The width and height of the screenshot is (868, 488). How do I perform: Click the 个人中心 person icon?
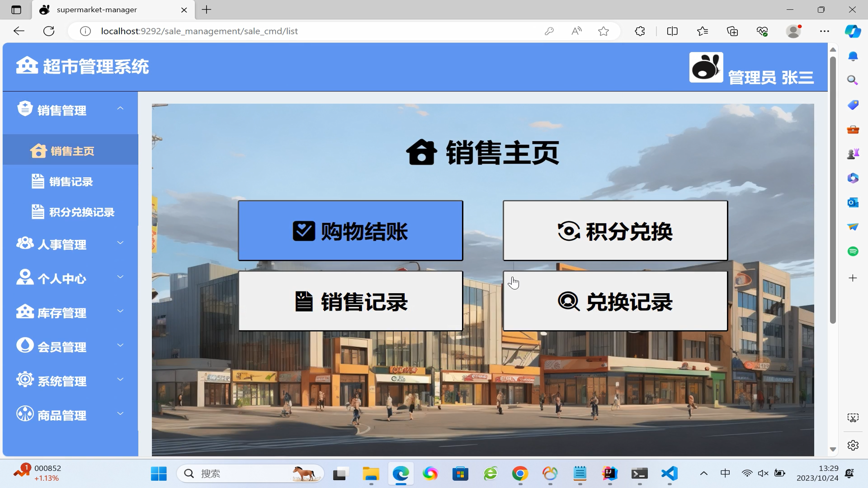pos(24,277)
